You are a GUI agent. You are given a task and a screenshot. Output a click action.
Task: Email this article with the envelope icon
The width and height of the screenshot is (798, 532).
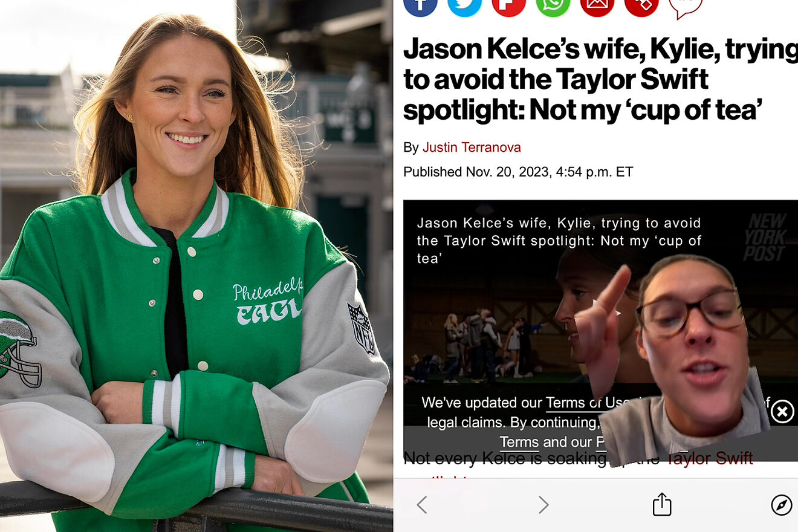click(x=597, y=4)
